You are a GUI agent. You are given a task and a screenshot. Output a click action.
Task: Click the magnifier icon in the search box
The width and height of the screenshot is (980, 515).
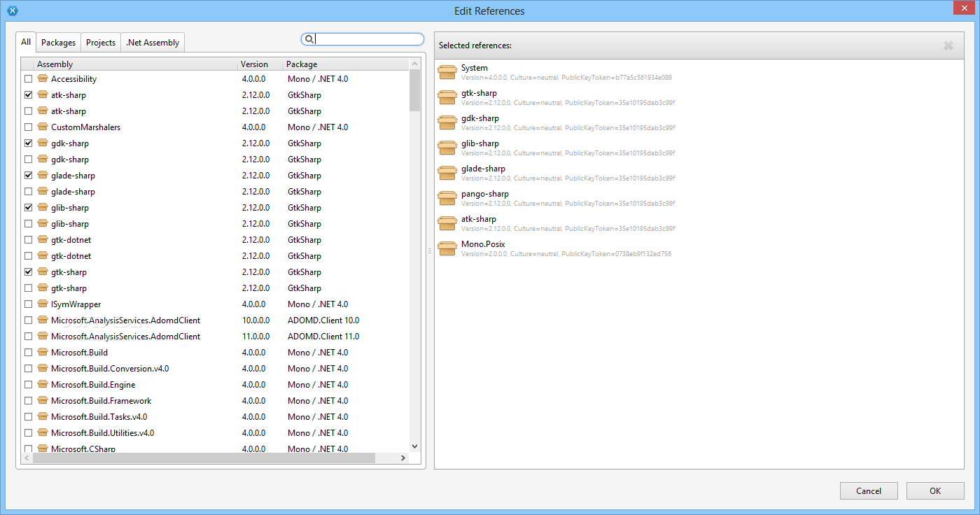(x=309, y=39)
